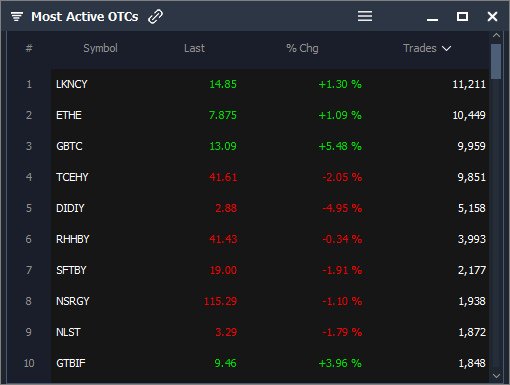Open the hamburger menu in the title bar
Image resolution: width=510 pixels, height=385 pixels.
(x=365, y=16)
